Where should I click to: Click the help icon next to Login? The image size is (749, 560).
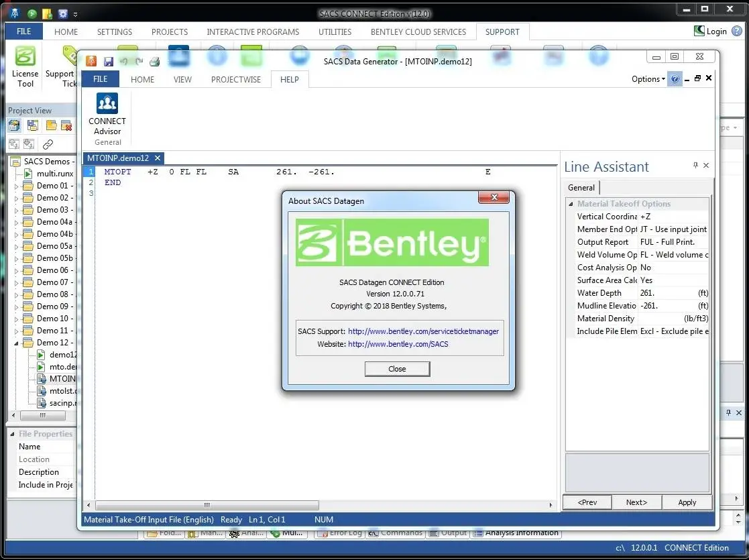click(736, 31)
